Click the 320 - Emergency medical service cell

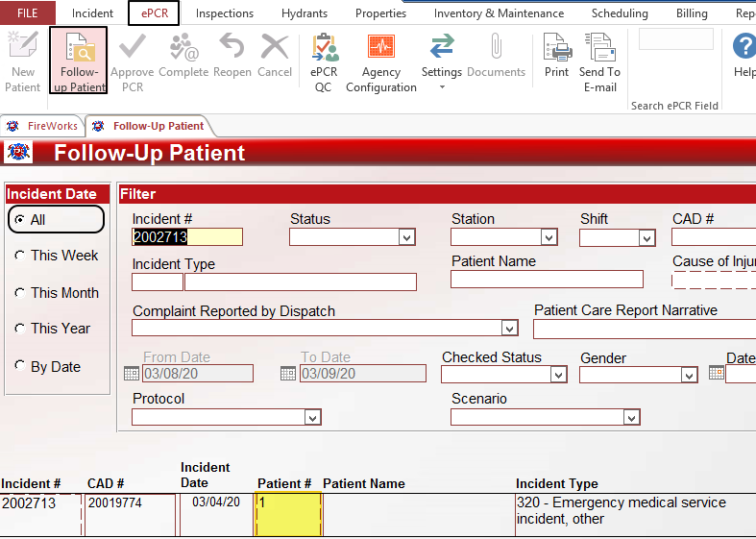636,514
